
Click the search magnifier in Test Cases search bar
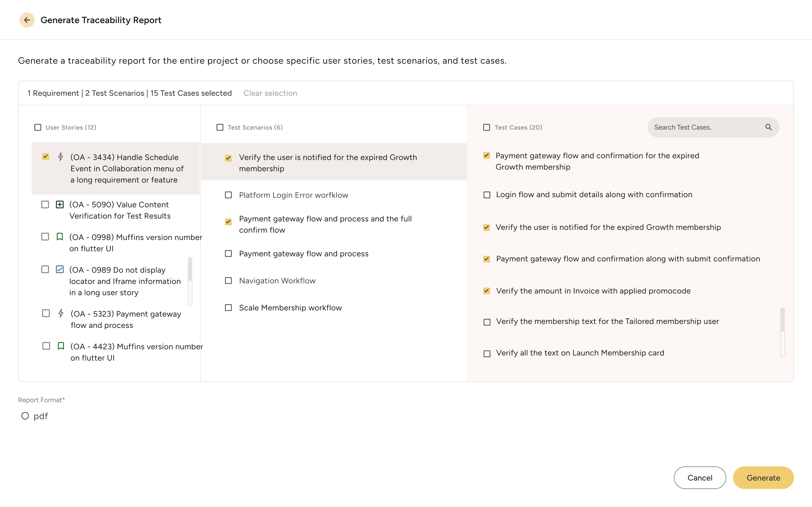pos(769,127)
